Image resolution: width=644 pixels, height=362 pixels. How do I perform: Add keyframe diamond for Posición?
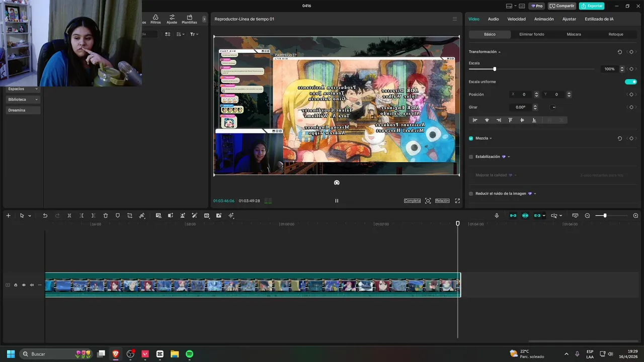[x=631, y=95]
